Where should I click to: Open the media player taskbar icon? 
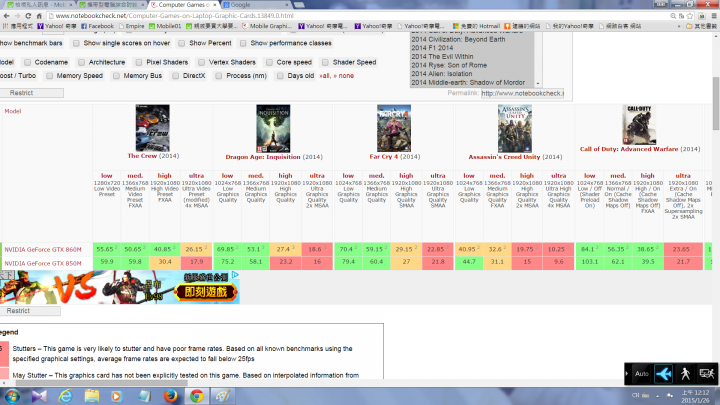117,396
